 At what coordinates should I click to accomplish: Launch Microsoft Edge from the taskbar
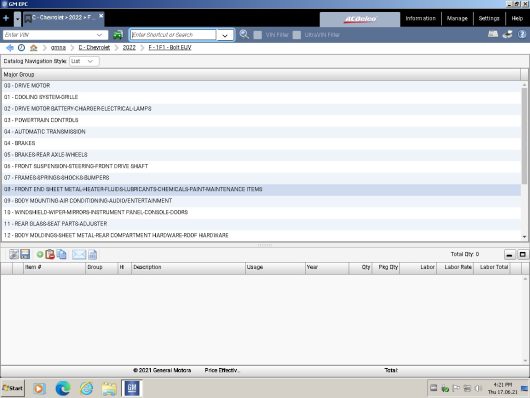tap(63, 388)
